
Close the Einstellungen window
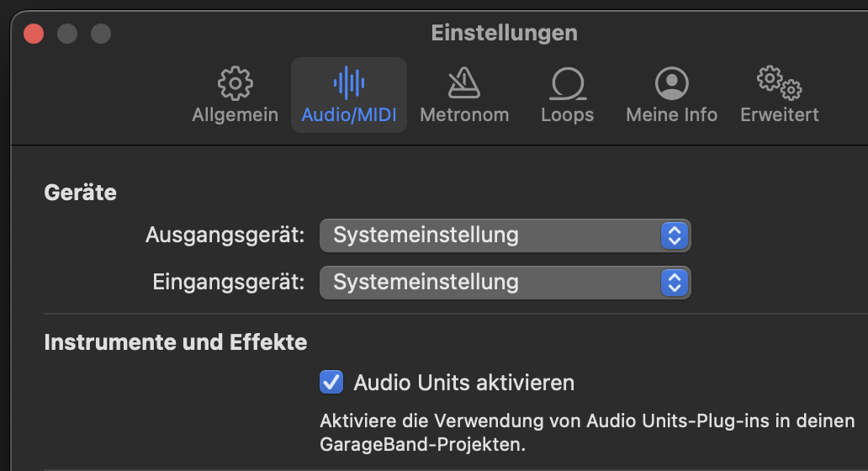pos(34,34)
